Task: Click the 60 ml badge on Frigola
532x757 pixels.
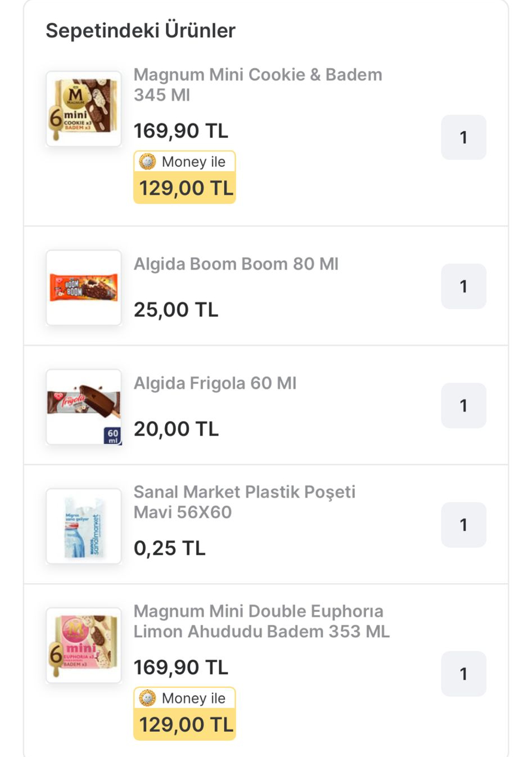Action: click(x=113, y=435)
